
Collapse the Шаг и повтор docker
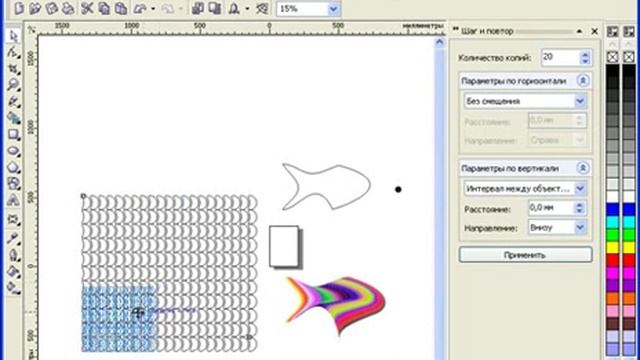[579, 31]
